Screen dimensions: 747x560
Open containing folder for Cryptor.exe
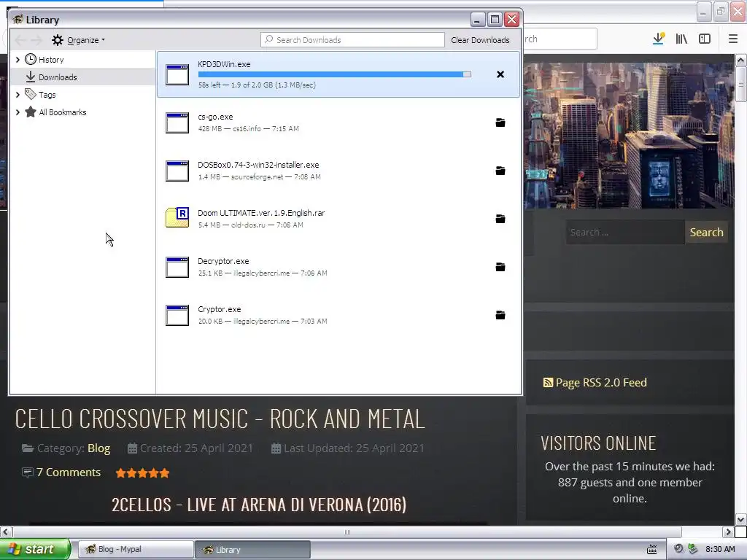[500, 315]
